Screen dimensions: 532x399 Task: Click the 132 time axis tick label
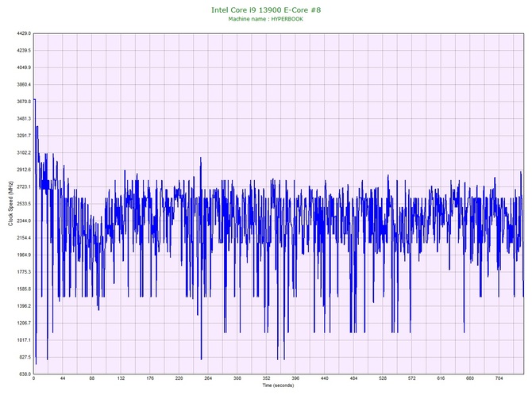pyautogui.click(x=121, y=378)
